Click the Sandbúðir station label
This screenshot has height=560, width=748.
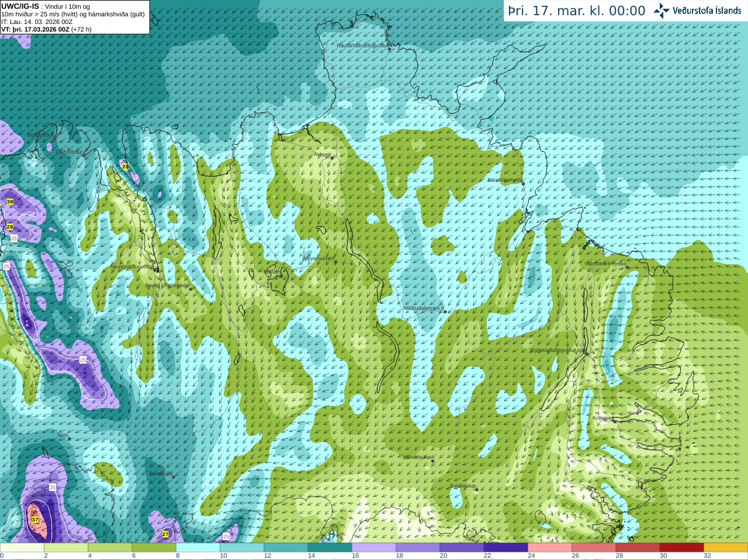pos(161,473)
